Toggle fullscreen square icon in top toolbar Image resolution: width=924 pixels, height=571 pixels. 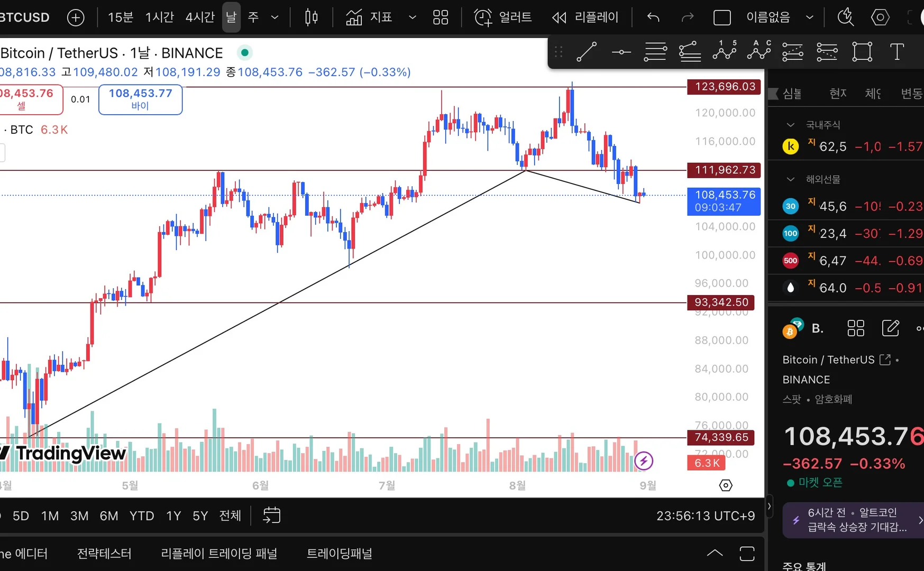coord(722,17)
